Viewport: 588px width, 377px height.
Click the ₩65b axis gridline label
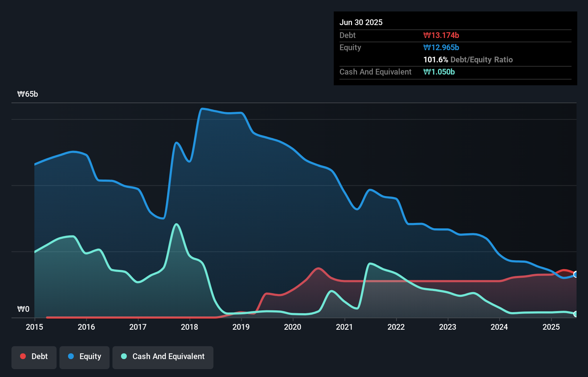[28, 94]
